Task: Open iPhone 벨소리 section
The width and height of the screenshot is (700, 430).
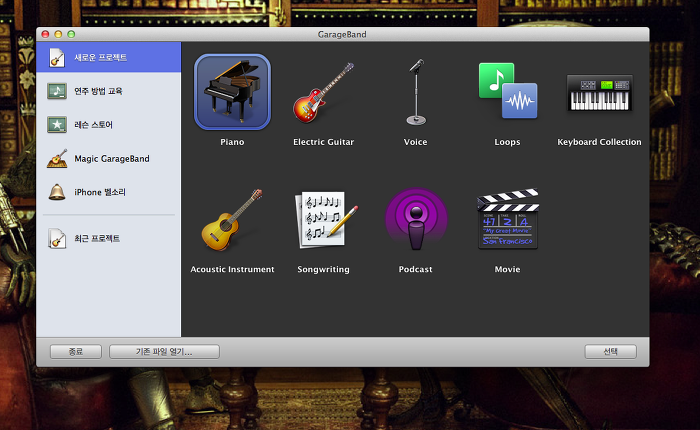Action: pyautogui.click(x=108, y=192)
